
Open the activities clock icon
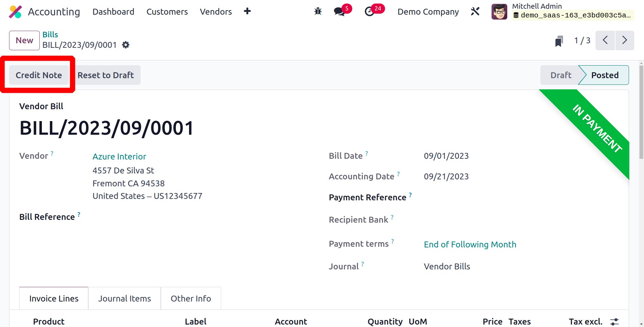(x=369, y=12)
